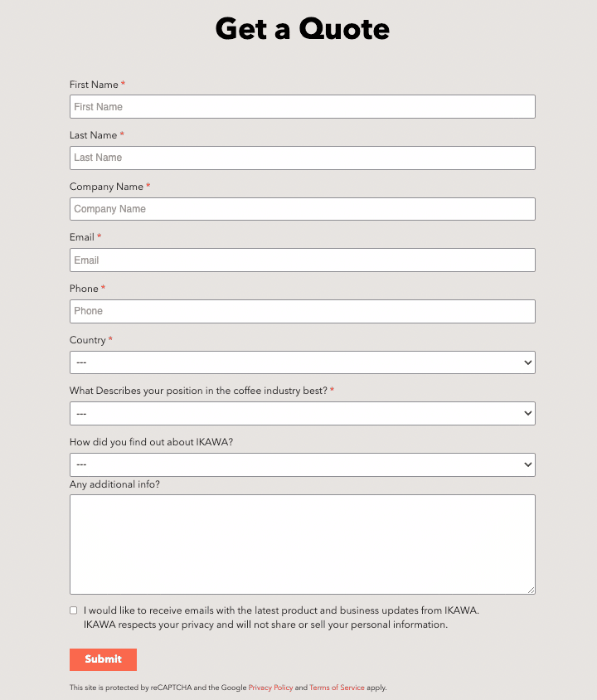The height and width of the screenshot is (700, 597).
Task: Open the Google Privacy Policy link
Action: click(x=270, y=688)
